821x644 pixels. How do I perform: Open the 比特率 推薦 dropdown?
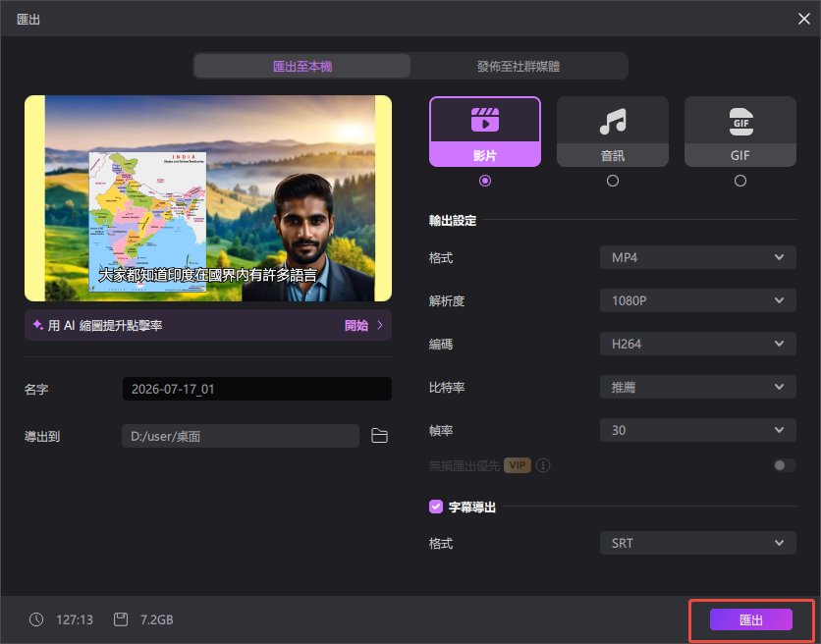[698, 387]
